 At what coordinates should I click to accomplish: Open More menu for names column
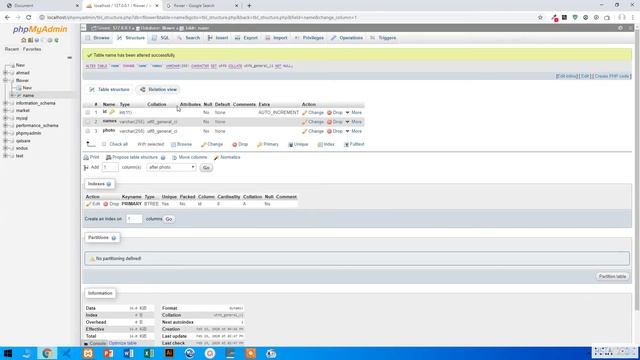pos(353,122)
